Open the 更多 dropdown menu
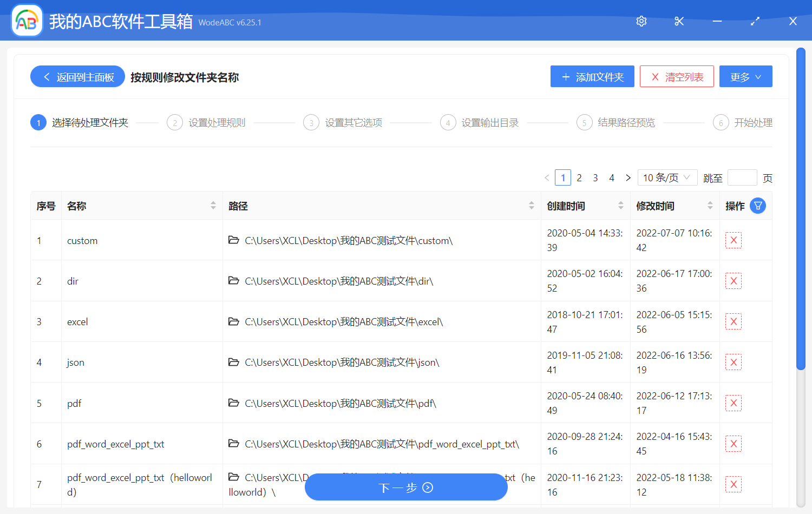This screenshot has width=812, height=514. point(745,76)
